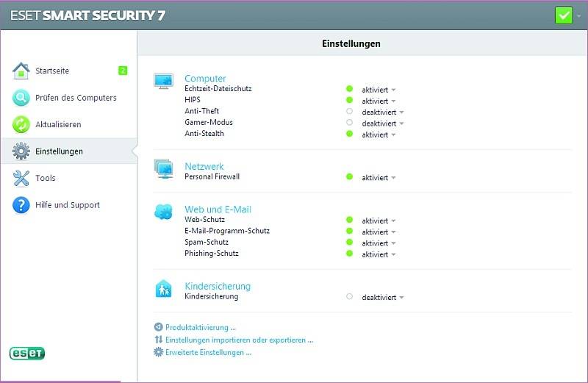Viewport: 588px width, 383px height.
Task: Open Prüfen des Computers menu item
Action: point(69,98)
